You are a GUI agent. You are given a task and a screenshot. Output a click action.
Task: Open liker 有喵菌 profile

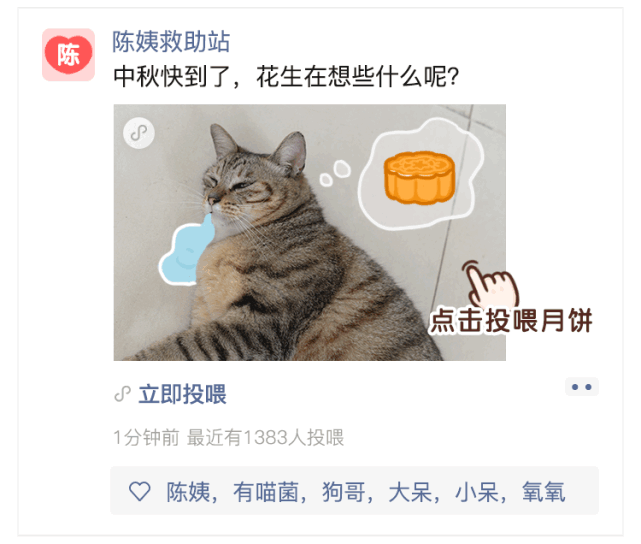(267, 491)
